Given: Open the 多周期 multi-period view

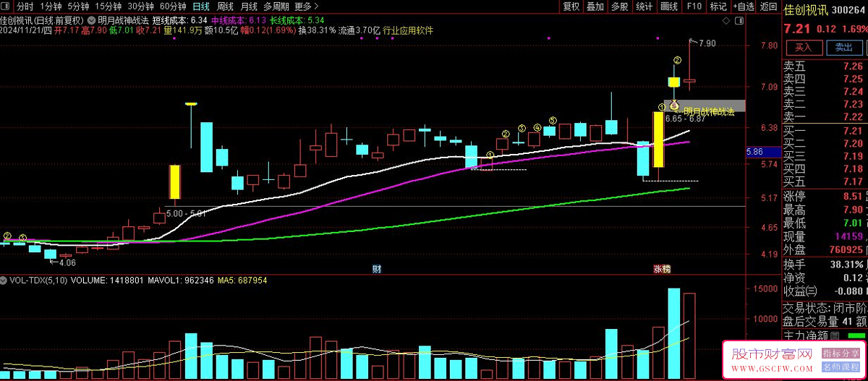Looking at the screenshot, I should click(x=276, y=7).
